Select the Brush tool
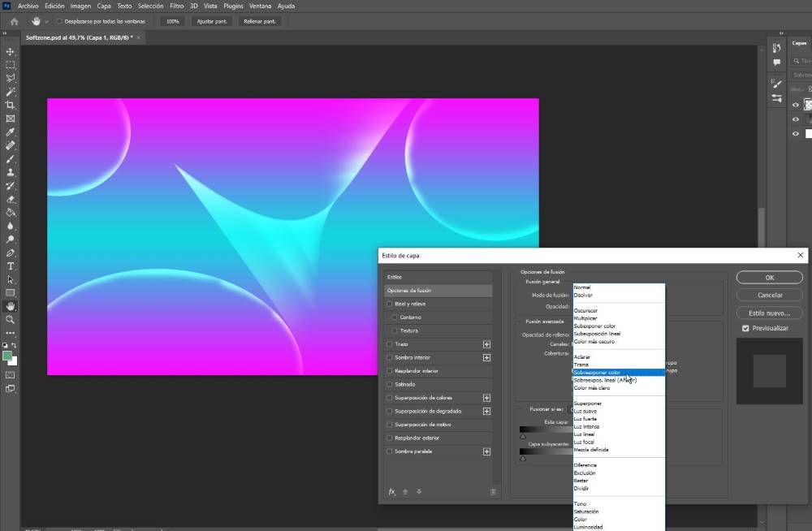This screenshot has height=531, width=812. click(x=10, y=159)
